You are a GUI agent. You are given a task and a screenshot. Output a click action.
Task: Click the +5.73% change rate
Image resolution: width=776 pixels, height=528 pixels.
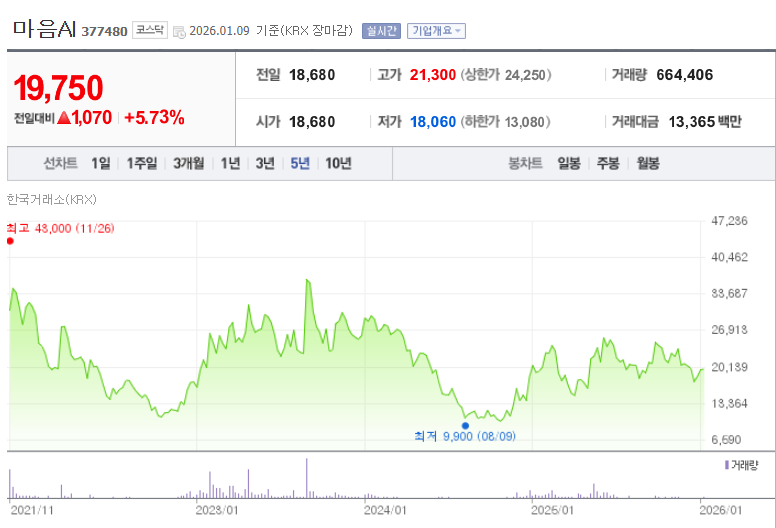pos(154,118)
